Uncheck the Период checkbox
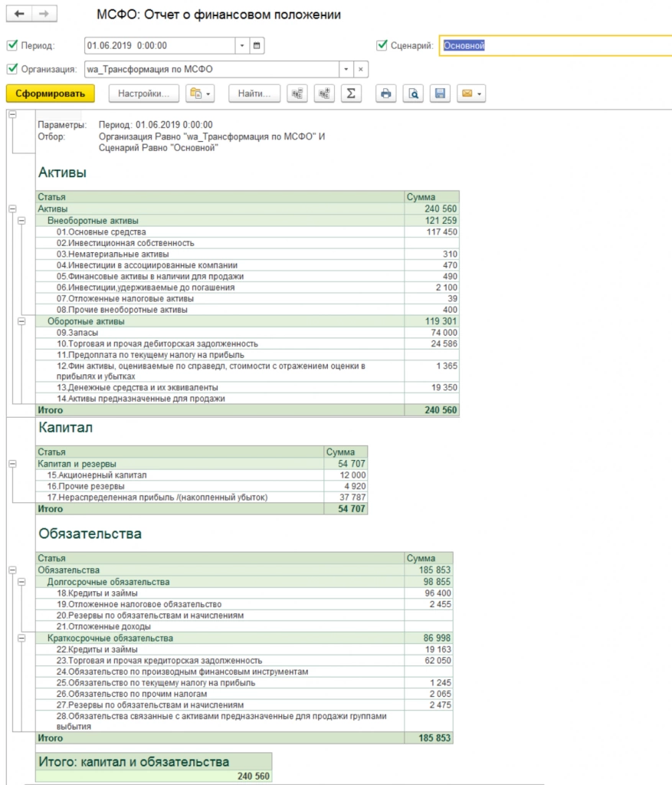 click(11, 46)
